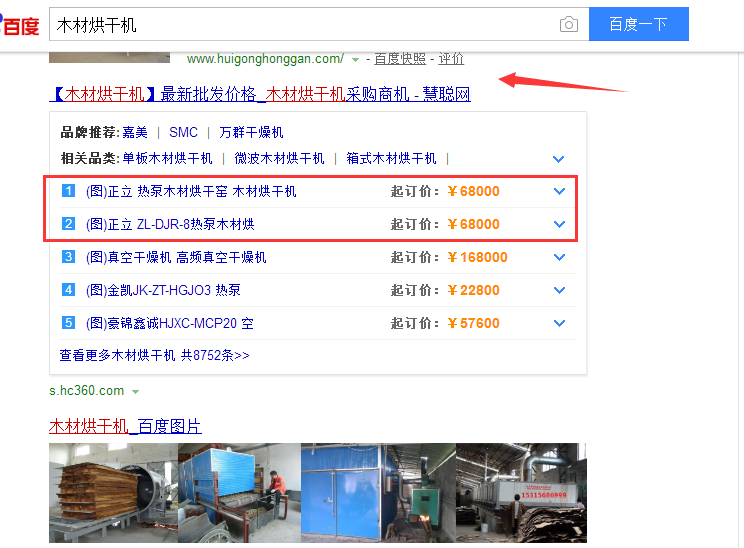Click rank number 5 badge
This screenshot has height=548, width=744.
(x=68, y=323)
